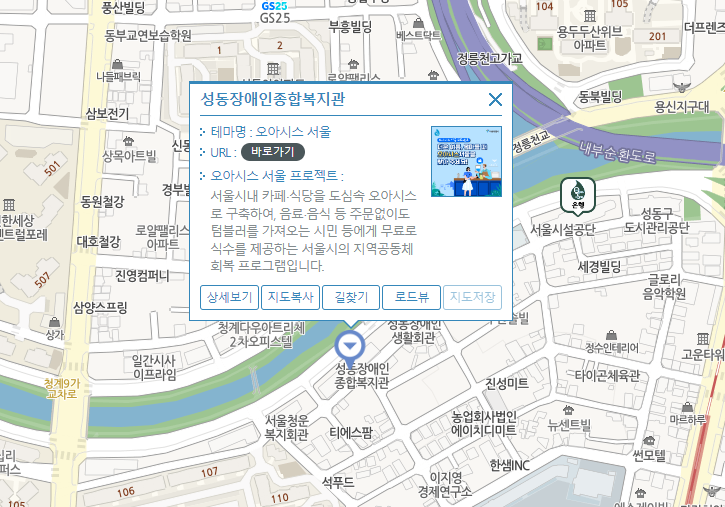Click the 삼보전기 label

107,114
